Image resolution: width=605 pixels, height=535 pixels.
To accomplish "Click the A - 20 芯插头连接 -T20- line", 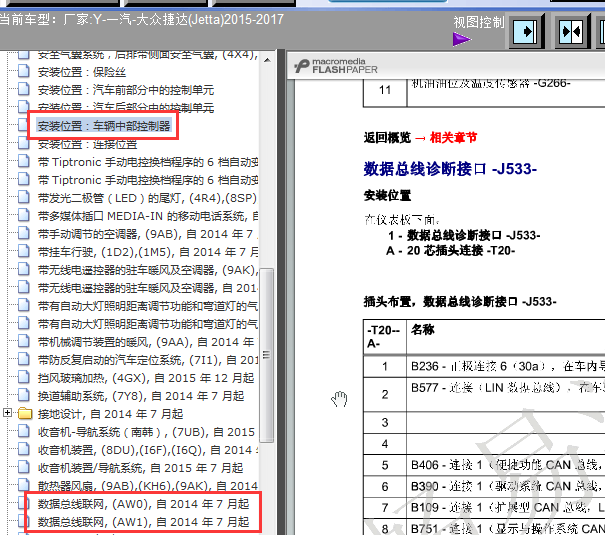I will [x=451, y=251].
